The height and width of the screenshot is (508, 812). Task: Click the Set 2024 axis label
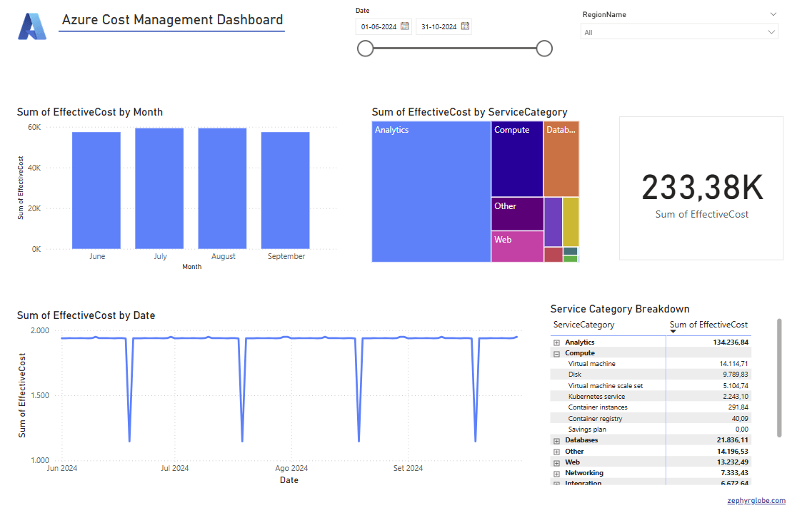coord(408,468)
